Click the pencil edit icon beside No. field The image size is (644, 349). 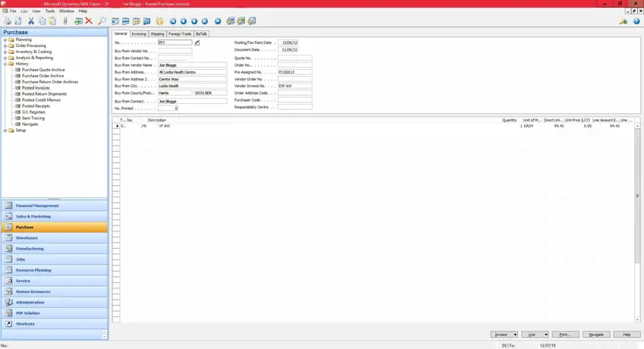(196, 42)
